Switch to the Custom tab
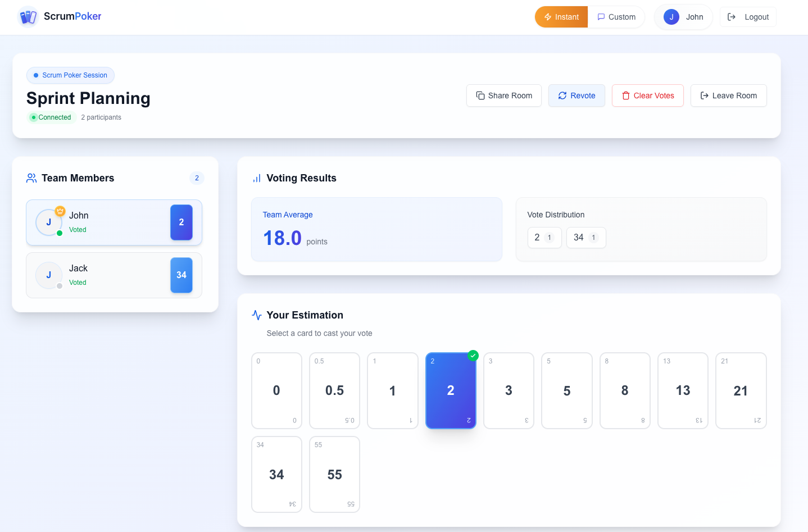This screenshot has height=532, width=808. tap(616, 17)
